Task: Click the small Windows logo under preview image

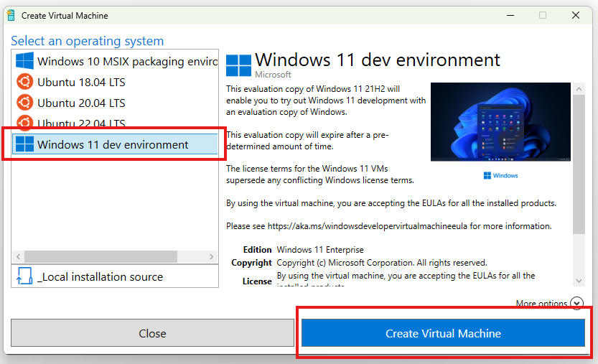Action: [x=487, y=175]
